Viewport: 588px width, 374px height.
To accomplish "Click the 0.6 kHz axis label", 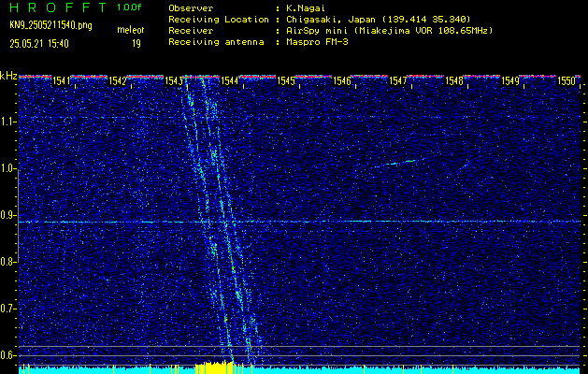I will coord(7,355).
